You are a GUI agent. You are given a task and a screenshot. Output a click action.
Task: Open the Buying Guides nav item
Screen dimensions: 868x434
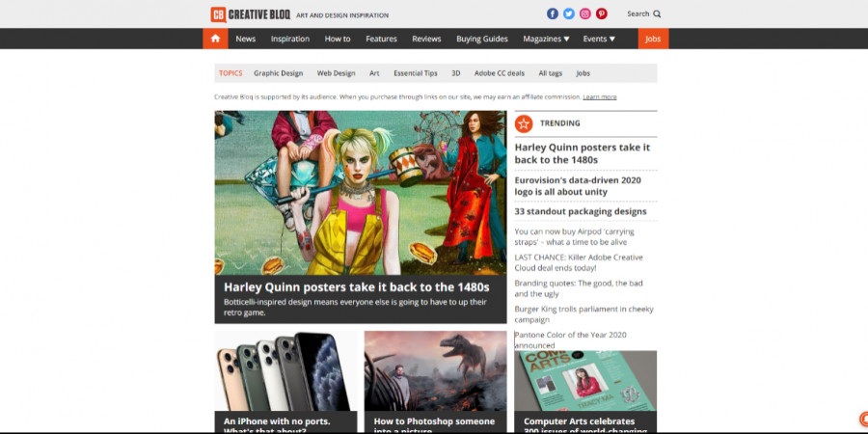coord(482,39)
